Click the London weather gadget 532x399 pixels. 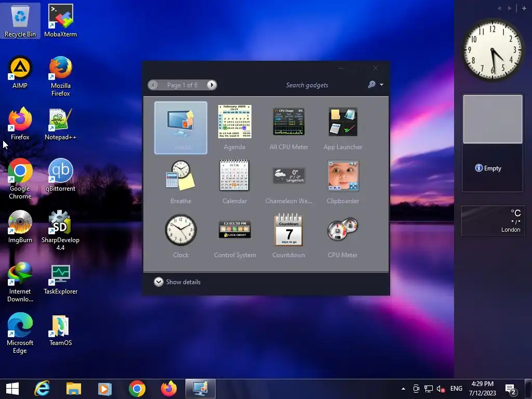493,220
